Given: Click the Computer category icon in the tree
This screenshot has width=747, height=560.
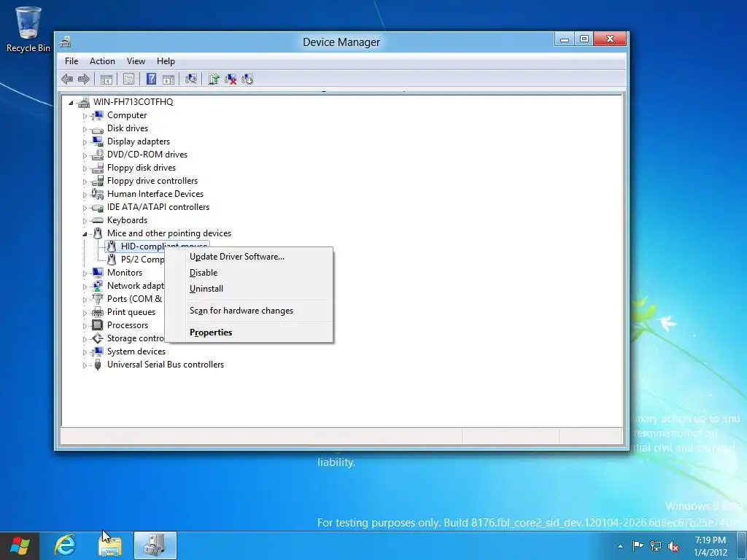Looking at the screenshot, I should [98, 115].
